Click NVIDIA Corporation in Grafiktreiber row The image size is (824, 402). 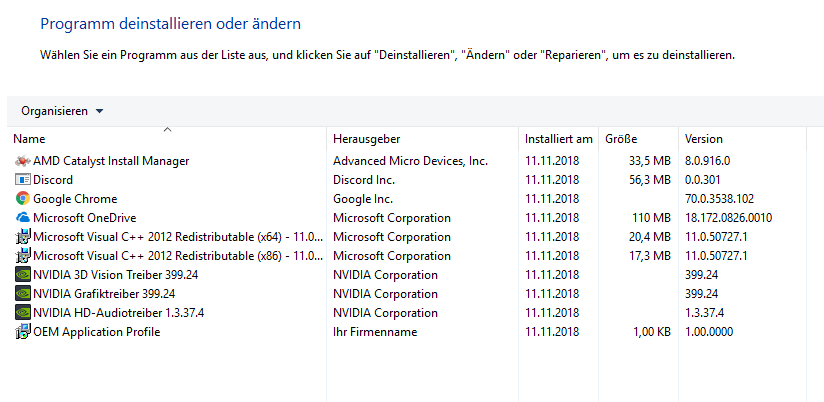pyautogui.click(x=385, y=294)
